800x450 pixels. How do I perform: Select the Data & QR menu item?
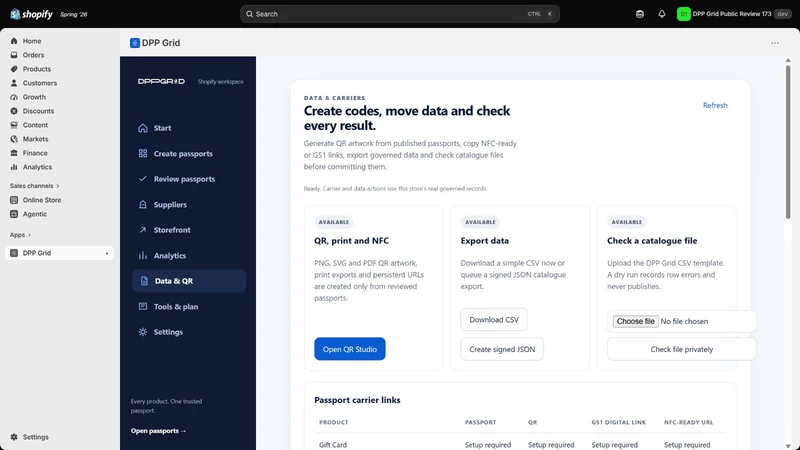(188, 281)
